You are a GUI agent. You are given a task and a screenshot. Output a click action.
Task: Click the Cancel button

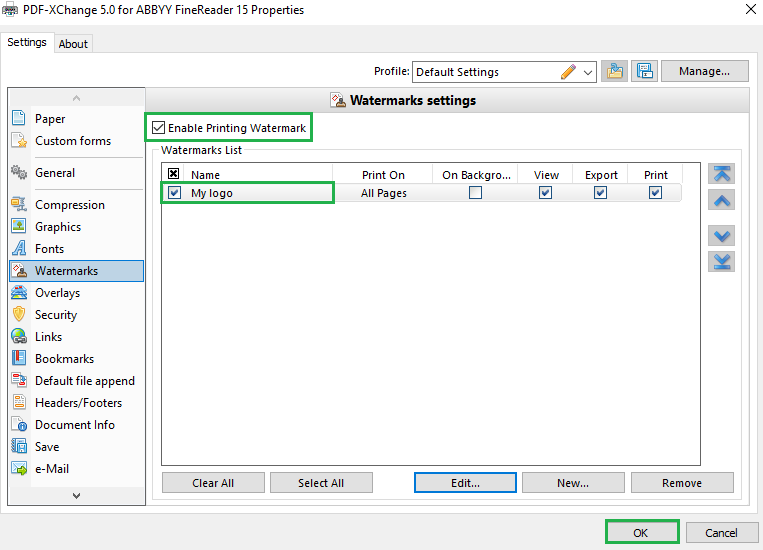coord(721,533)
